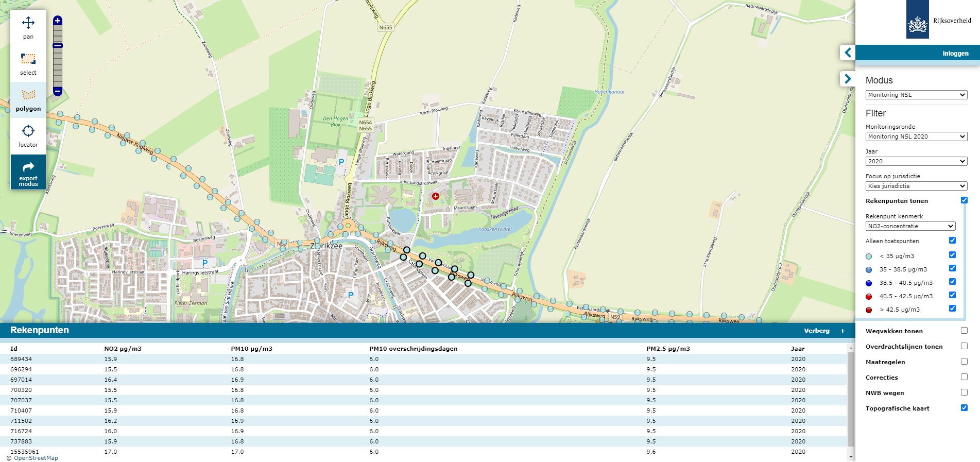Activate the select rectangle tool
980x462 pixels.
[28, 64]
